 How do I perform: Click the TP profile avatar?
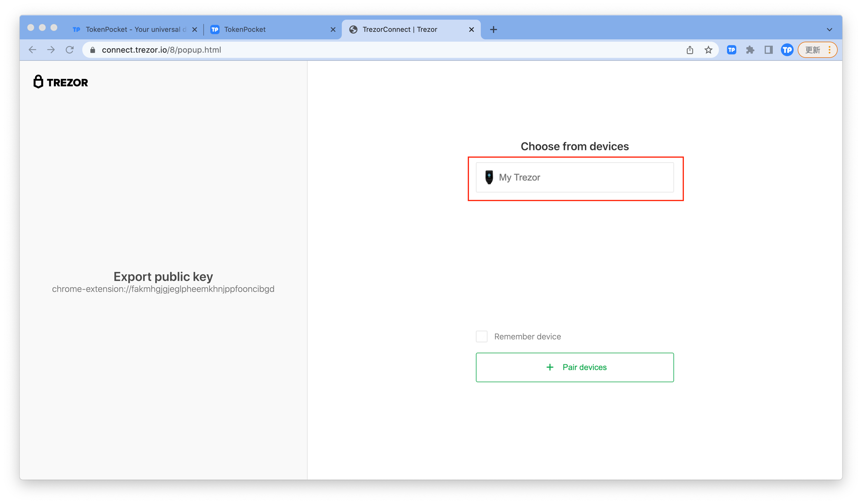(787, 50)
